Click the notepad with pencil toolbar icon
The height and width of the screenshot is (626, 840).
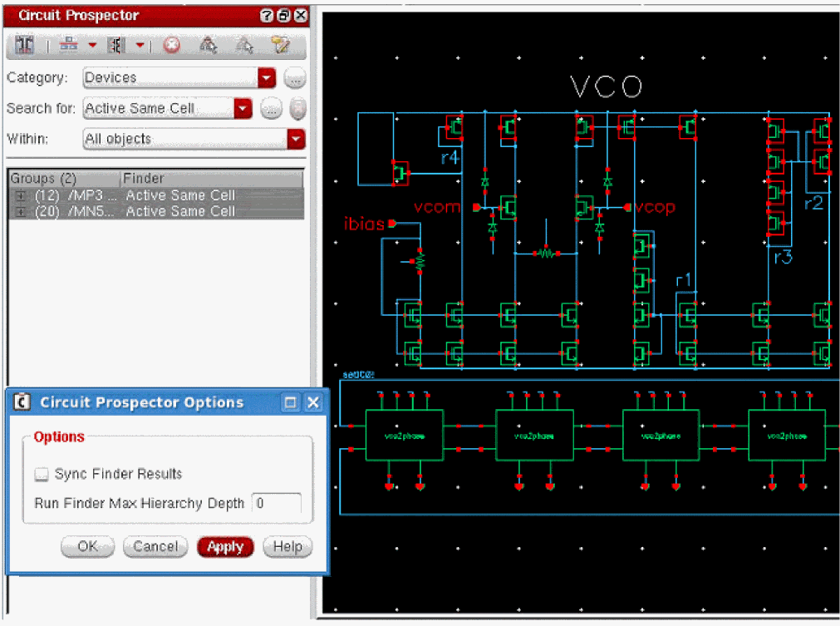tap(280, 46)
